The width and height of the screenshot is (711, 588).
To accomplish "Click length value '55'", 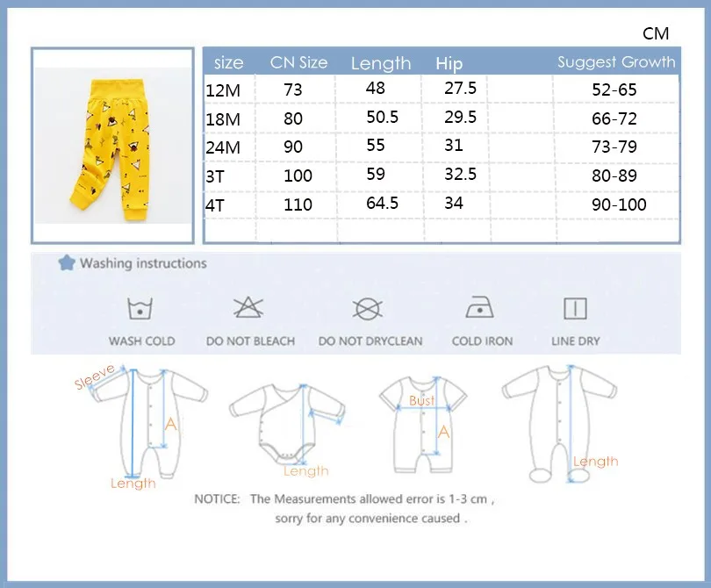I will coord(376,145).
